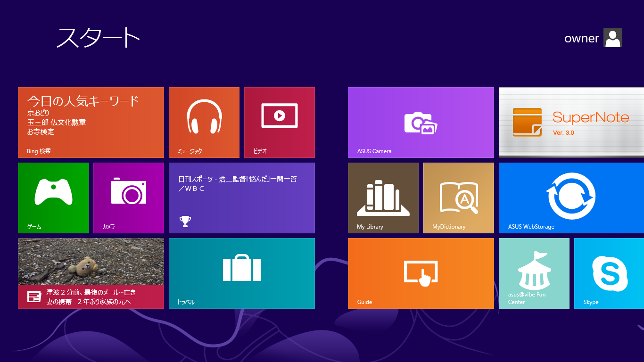
Task: Launch the ビデオ video player tile
Action: click(280, 123)
